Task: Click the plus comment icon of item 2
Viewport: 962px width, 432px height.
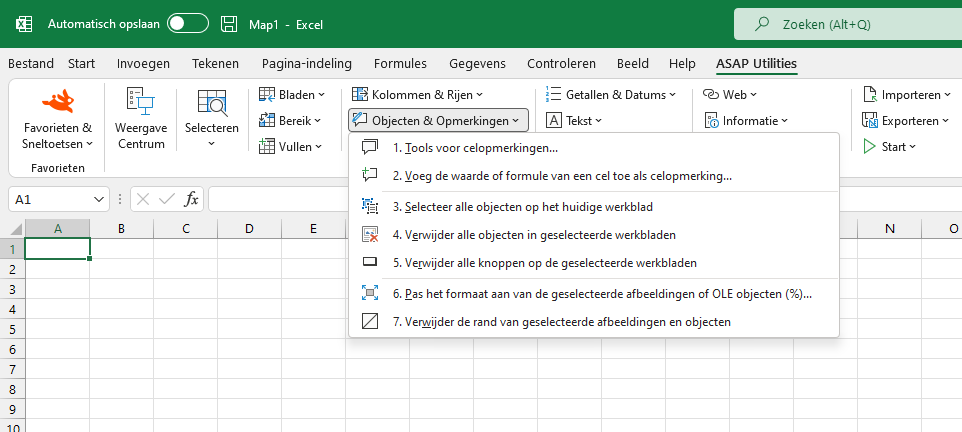Action: tap(370, 176)
